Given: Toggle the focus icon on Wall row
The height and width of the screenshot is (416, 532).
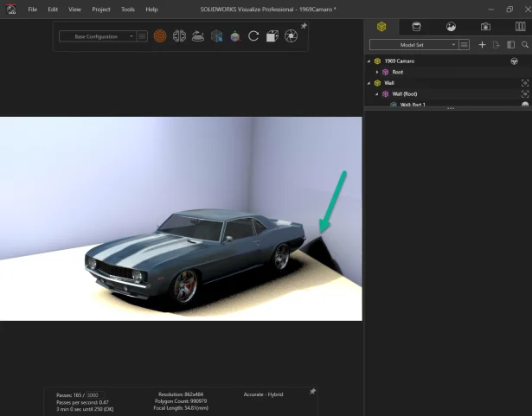Looking at the screenshot, I should pyautogui.click(x=524, y=83).
